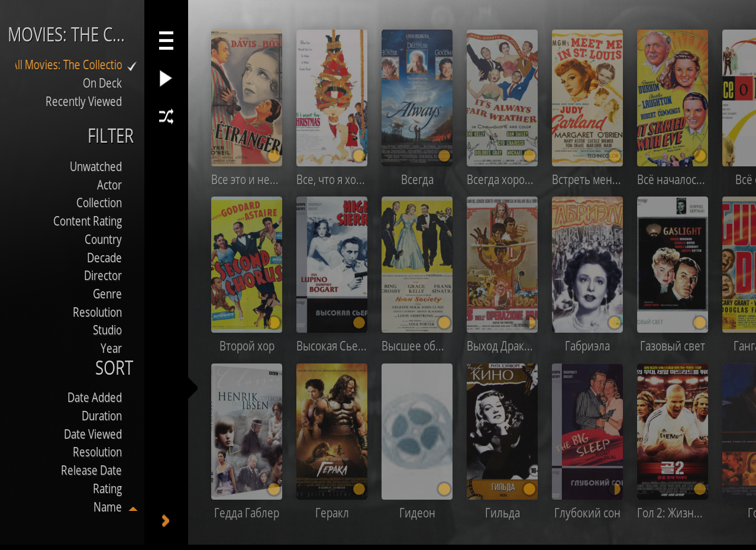Screen dimensions: 756x550
Task: Click unwatched dot on It's Always Fair Weather poster
Action: tap(529, 156)
